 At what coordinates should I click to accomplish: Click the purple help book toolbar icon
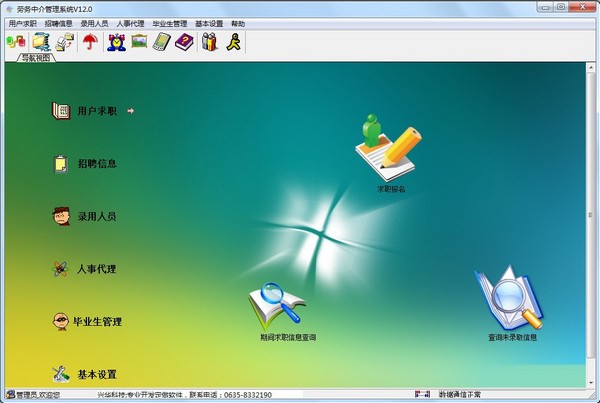click(184, 41)
